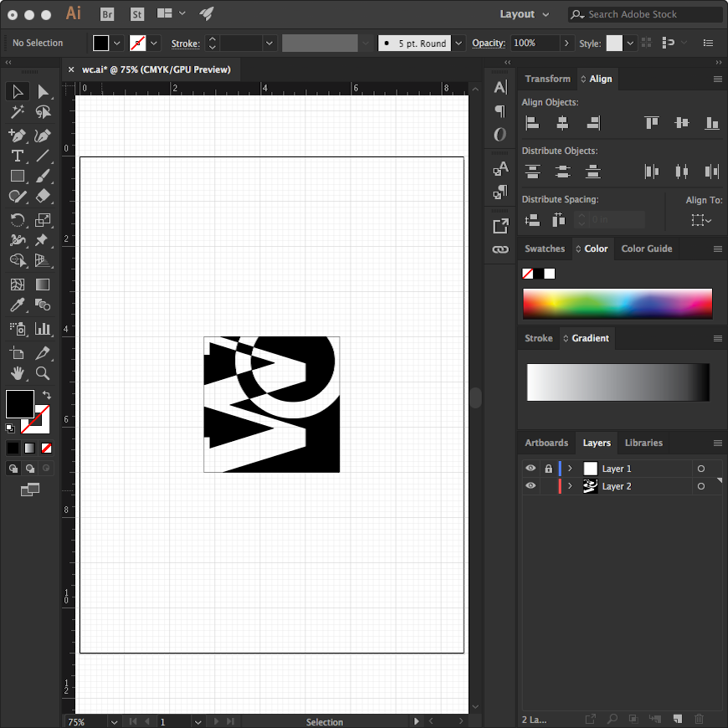Pick the Eyedropper tool
Image resolution: width=728 pixels, height=728 pixels.
coord(17,305)
